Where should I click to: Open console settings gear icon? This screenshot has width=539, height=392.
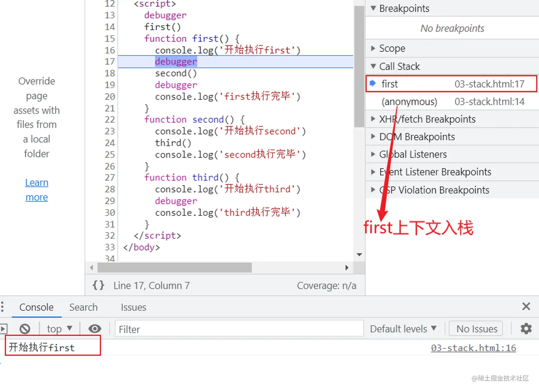pos(526,328)
